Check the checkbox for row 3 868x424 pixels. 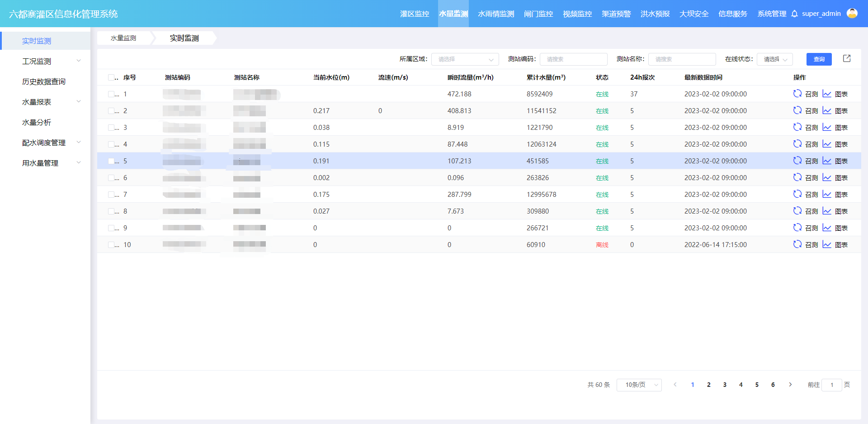(111, 128)
